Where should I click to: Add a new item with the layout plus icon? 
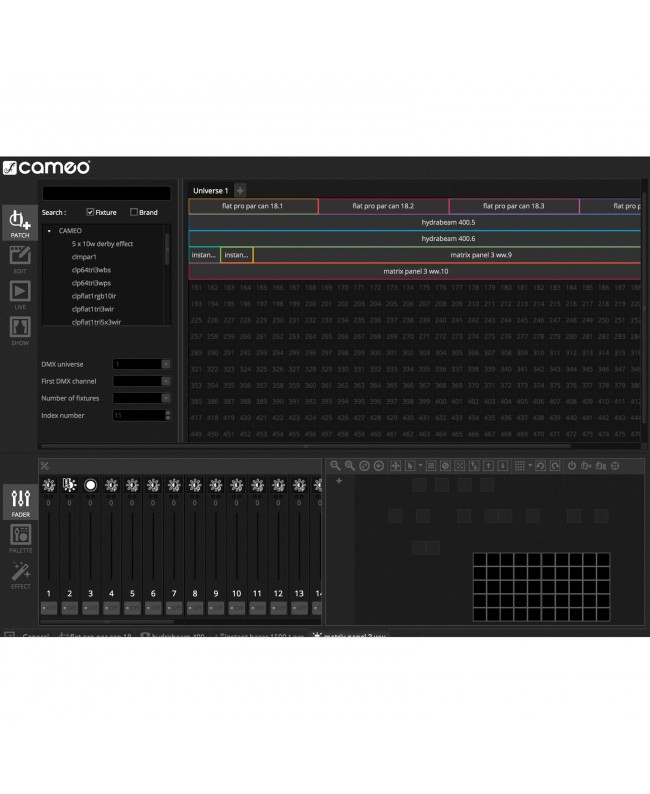(339, 481)
